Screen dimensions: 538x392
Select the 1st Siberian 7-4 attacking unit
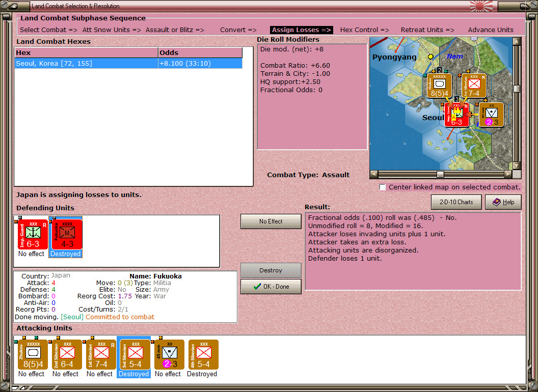(x=101, y=355)
